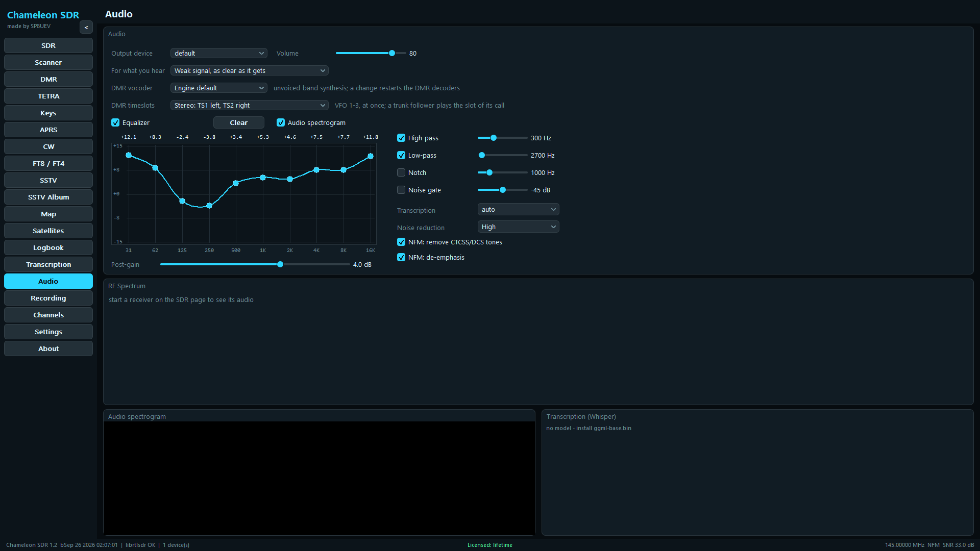Image resolution: width=980 pixels, height=551 pixels.
Task: Disable the Equalizer checkbox
Action: point(115,122)
